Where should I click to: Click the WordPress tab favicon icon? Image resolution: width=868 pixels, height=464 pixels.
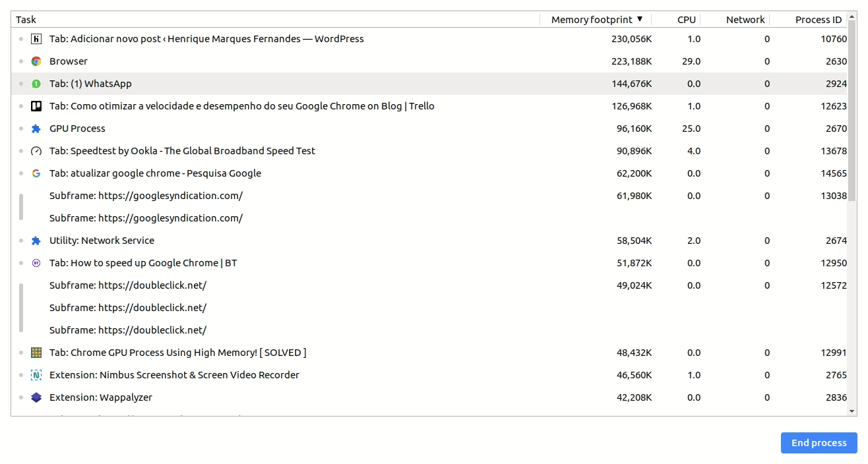tap(36, 39)
